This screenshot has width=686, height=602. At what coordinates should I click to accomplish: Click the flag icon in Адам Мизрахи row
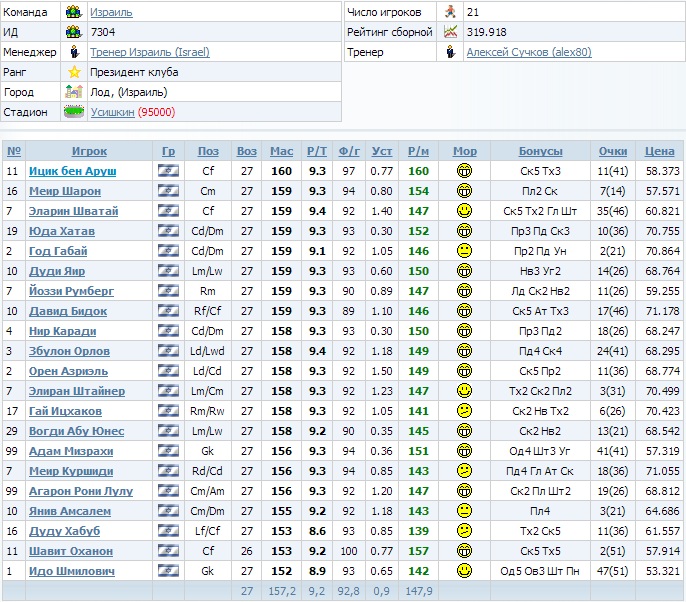point(168,451)
